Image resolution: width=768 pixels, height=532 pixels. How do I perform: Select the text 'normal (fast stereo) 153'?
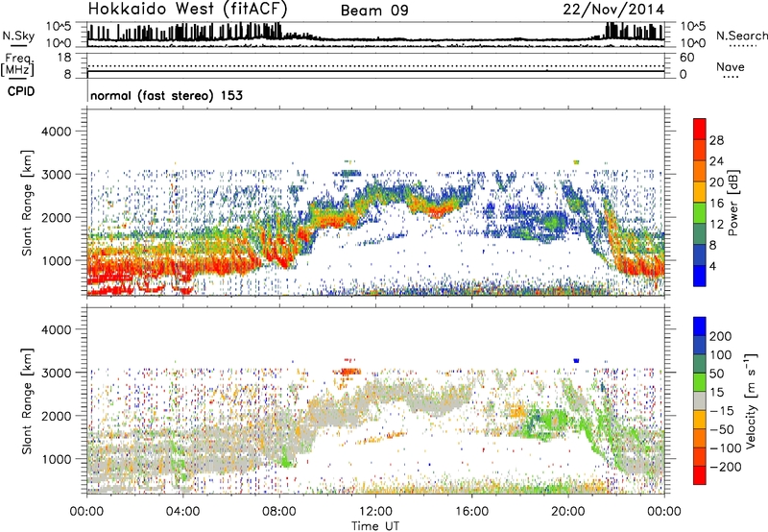166,95
